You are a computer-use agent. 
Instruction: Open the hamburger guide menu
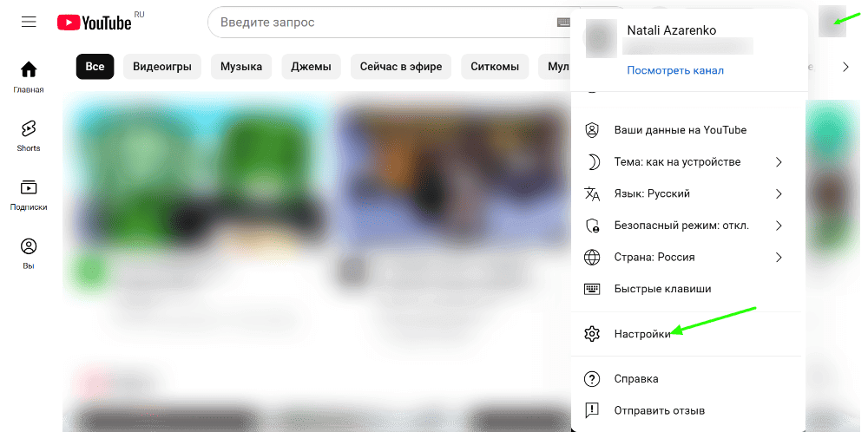click(29, 23)
